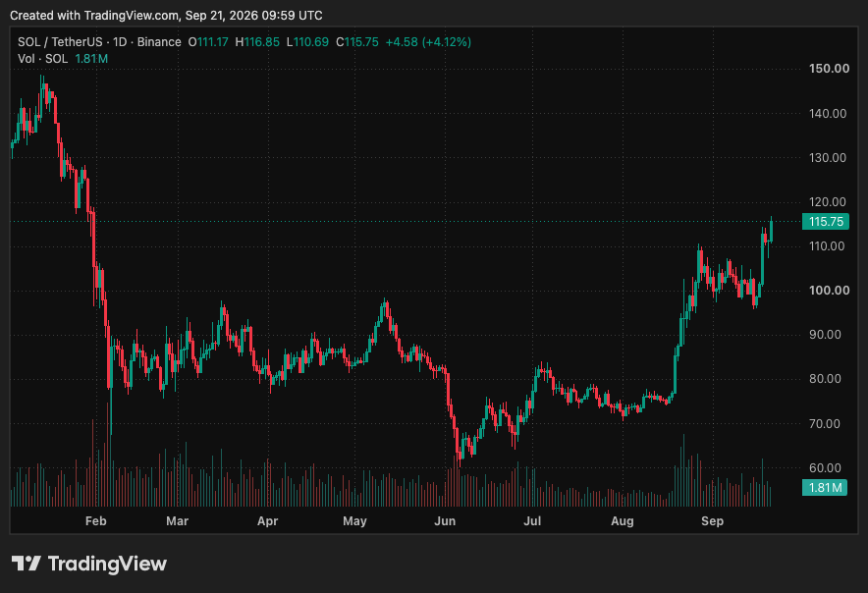Click the change value +4.58 (+4.12%)
Viewport: 868px width, 593px height.
coord(428,42)
